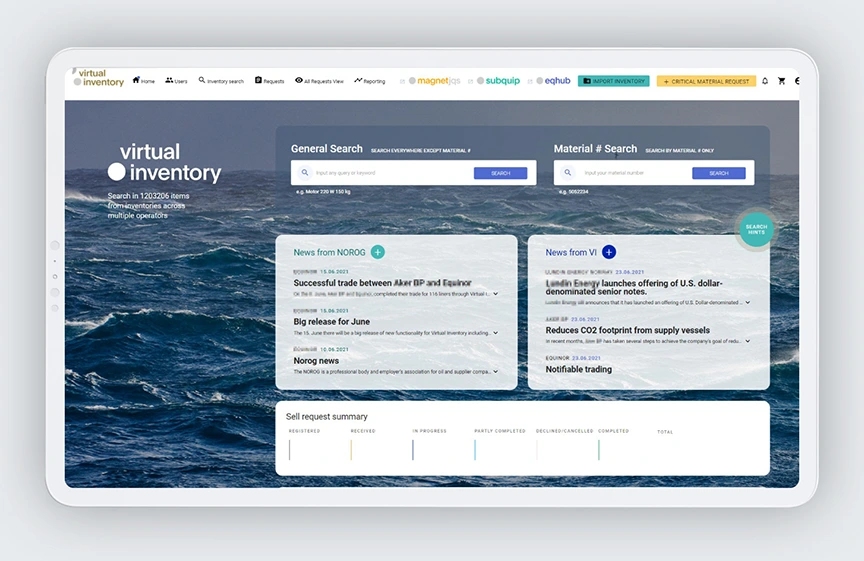864x561 pixels.
Task: Open the magnetjqs external link
Action: point(435,80)
